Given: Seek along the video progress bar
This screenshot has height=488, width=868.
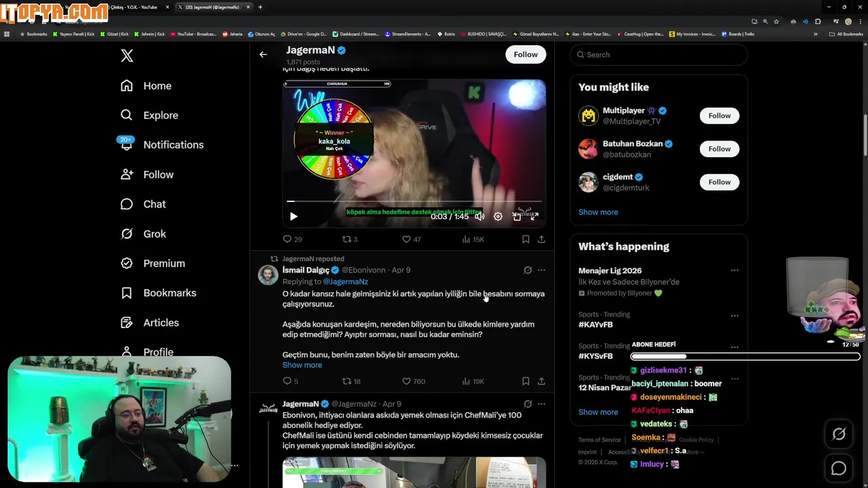Looking at the screenshot, I should click(x=414, y=201).
